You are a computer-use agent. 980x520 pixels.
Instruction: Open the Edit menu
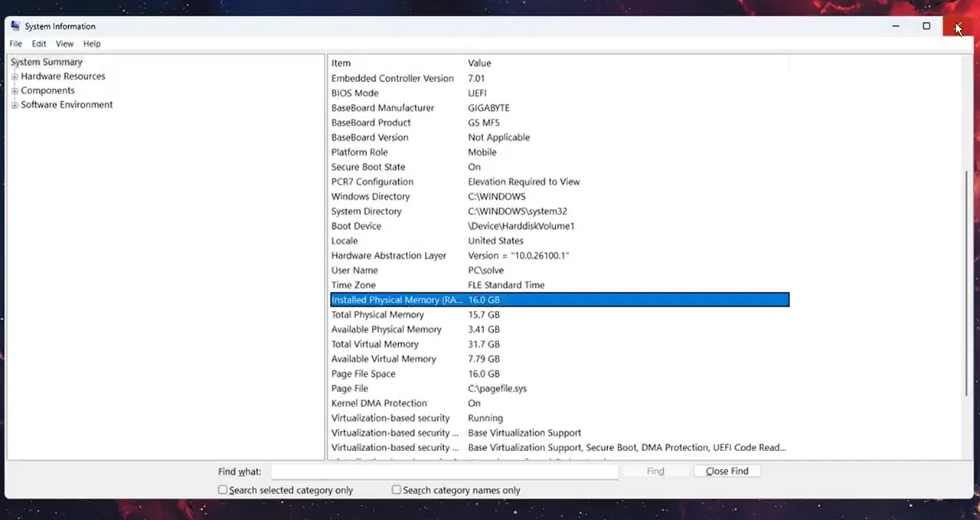(39, 44)
